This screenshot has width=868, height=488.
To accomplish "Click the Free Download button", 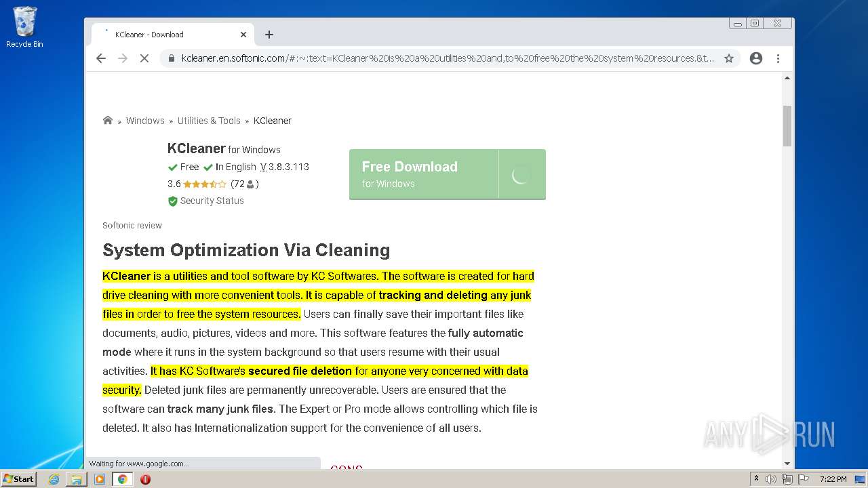I will click(x=448, y=175).
